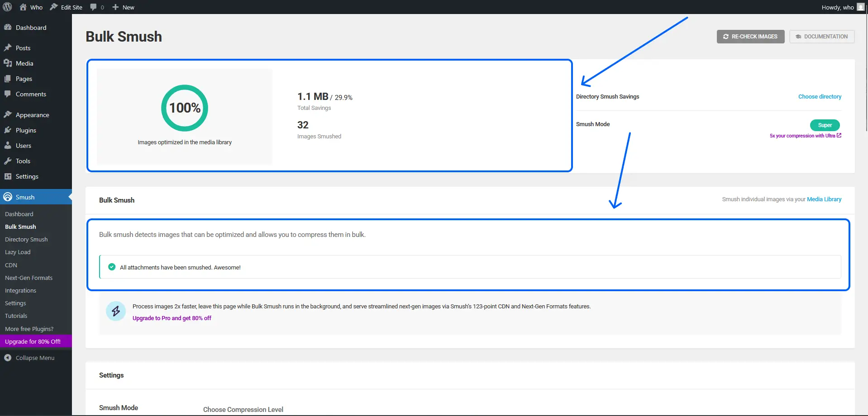The width and height of the screenshot is (868, 416).
Task: Open the New content menu
Action: [x=123, y=7]
